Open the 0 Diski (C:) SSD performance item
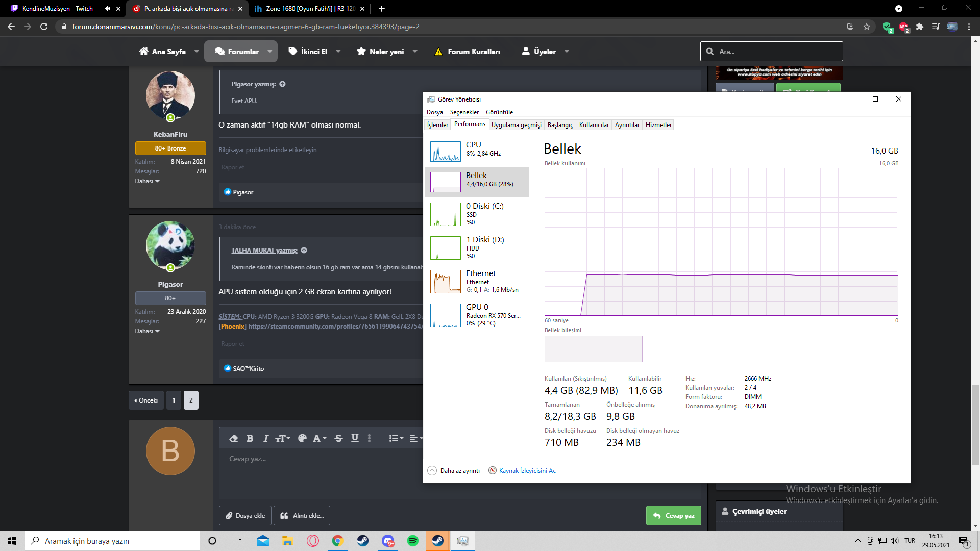This screenshot has height=551, width=980. 477,214
